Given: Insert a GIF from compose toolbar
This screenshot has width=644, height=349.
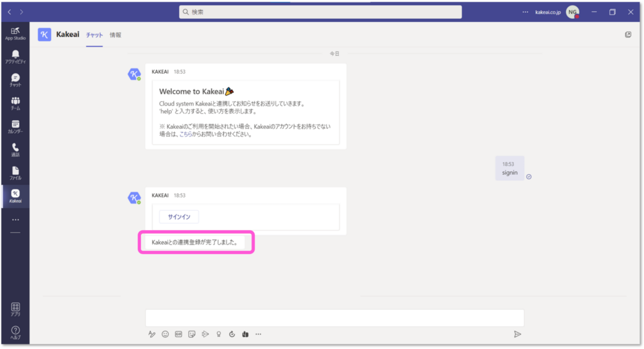Looking at the screenshot, I should click(x=178, y=334).
